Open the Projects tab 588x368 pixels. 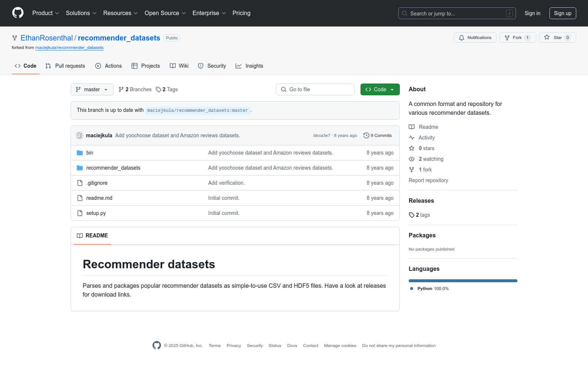[x=146, y=66]
